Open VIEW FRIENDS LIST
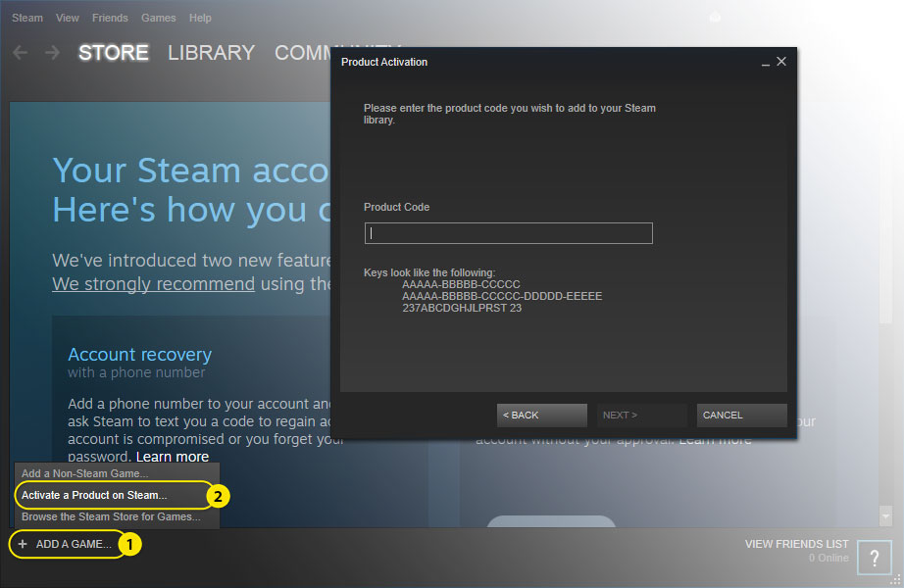The image size is (904, 588). coord(796,544)
